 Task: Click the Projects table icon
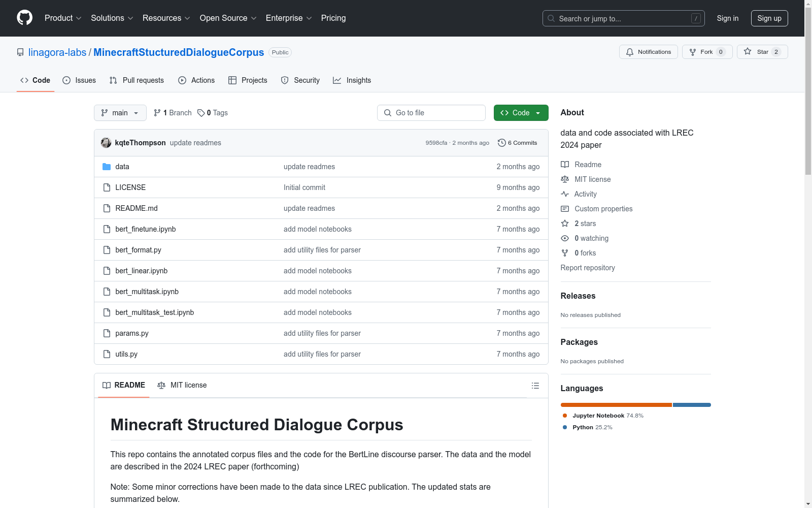point(232,80)
